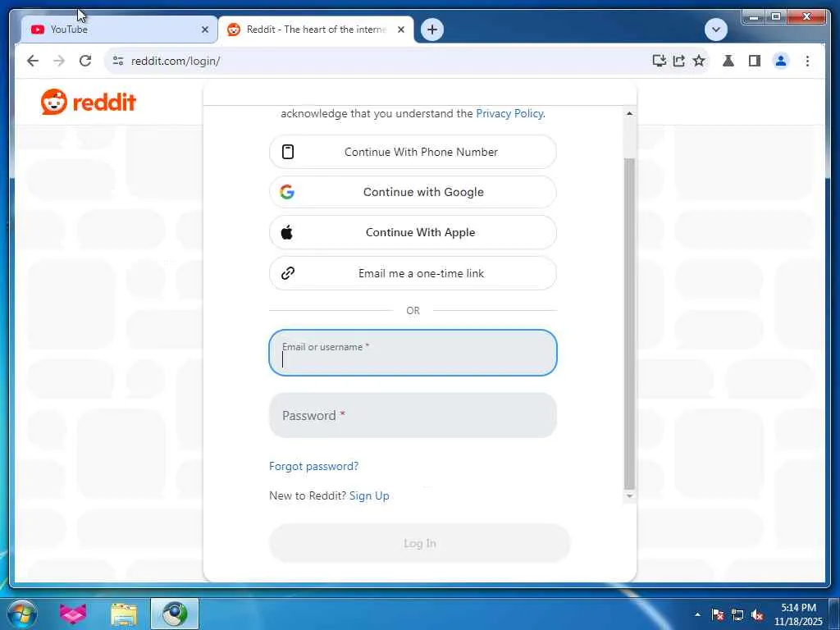Click the install app icon in address bar
Image resolution: width=840 pixels, height=630 pixels.
point(660,61)
